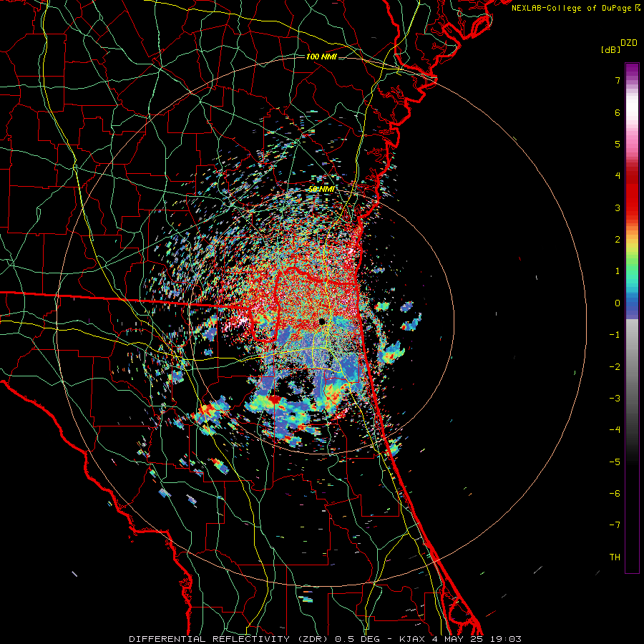This screenshot has width=644, height=644.
Task: Click the black radar site dot
Action: tap(322, 321)
